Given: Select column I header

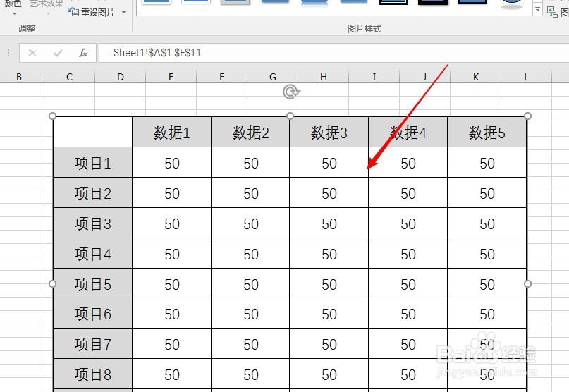Looking at the screenshot, I should (x=374, y=77).
